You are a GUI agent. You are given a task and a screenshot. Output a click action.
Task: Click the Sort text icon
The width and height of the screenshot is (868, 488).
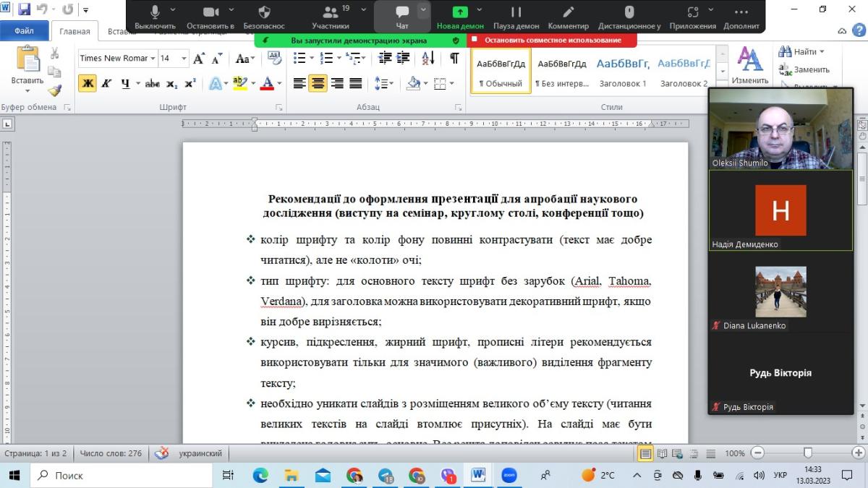click(427, 59)
